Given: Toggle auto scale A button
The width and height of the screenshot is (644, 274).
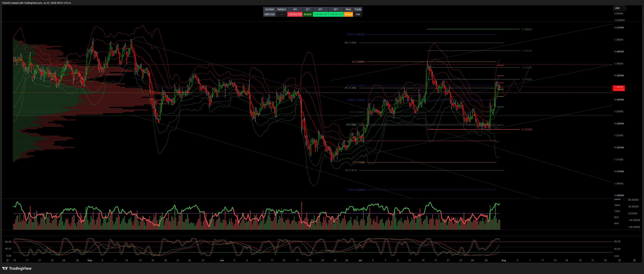Looking at the screenshot, I should [620, 260].
